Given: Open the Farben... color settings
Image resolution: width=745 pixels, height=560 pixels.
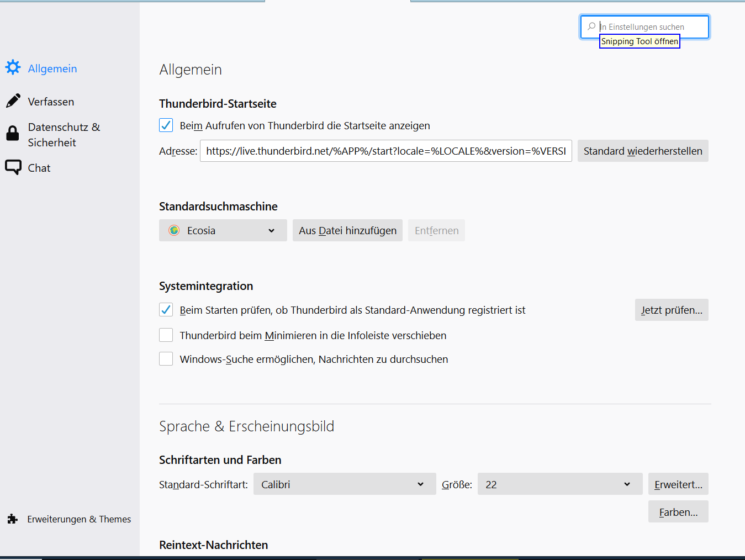Looking at the screenshot, I should pos(678,512).
